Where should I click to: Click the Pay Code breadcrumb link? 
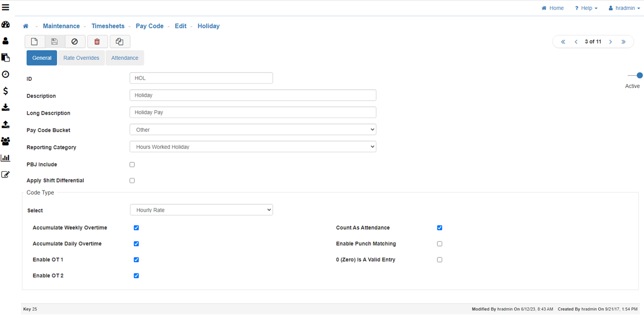[149, 26]
